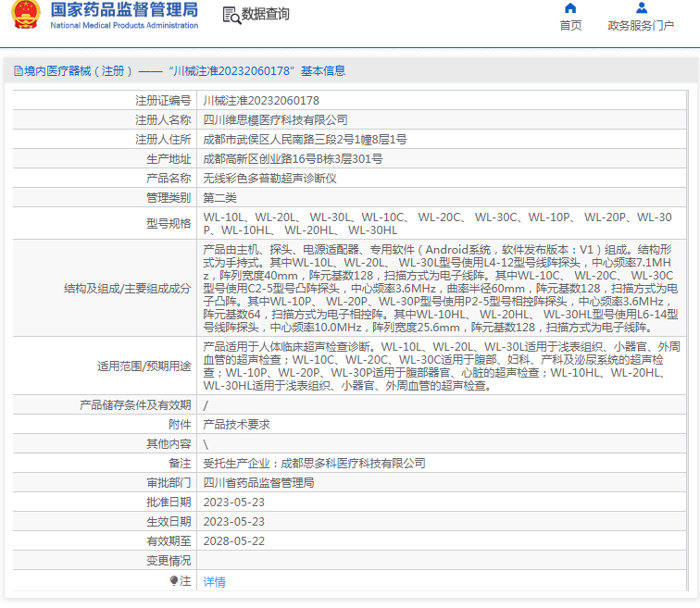Viewport: 700px width, 608px height.
Task: Select 四川维思模医疗科技有限公司 cell
Action: pyautogui.click(x=275, y=120)
